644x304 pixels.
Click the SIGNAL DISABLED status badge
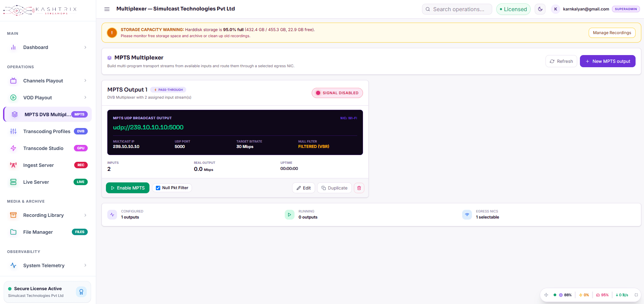[337, 93]
